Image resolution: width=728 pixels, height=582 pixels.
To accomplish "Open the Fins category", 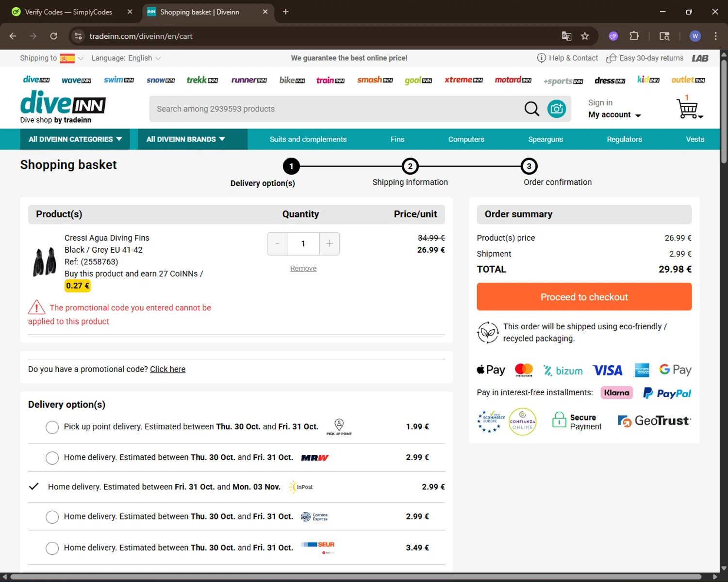I will coord(397,139).
